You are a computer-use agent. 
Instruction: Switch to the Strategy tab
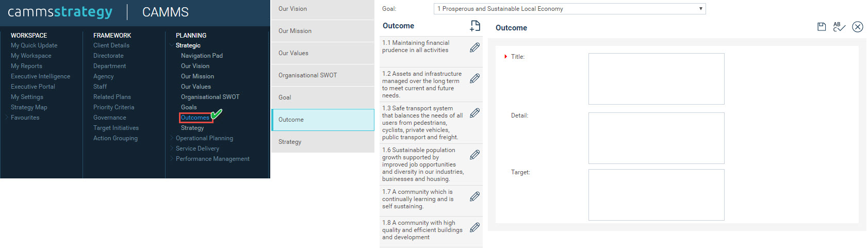point(323,142)
